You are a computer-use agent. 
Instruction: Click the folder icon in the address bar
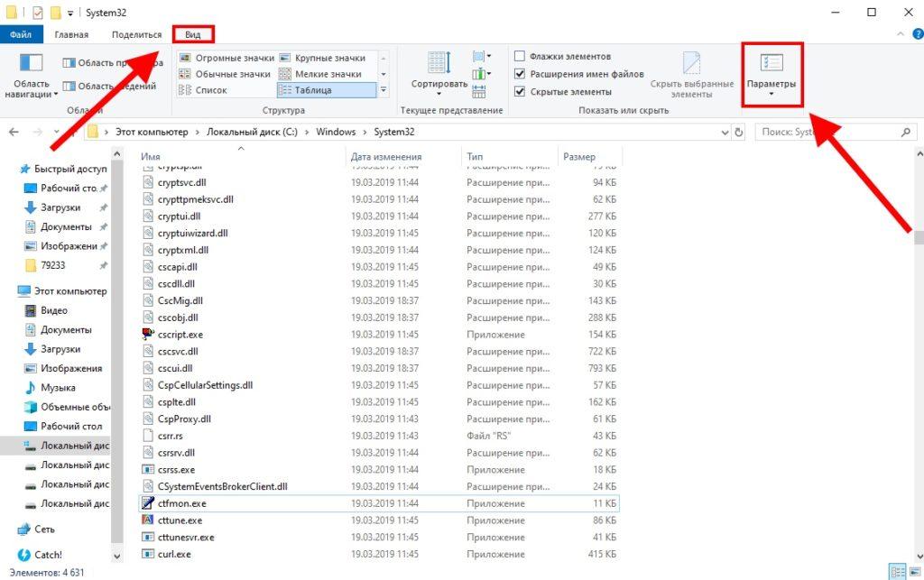[93, 132]
